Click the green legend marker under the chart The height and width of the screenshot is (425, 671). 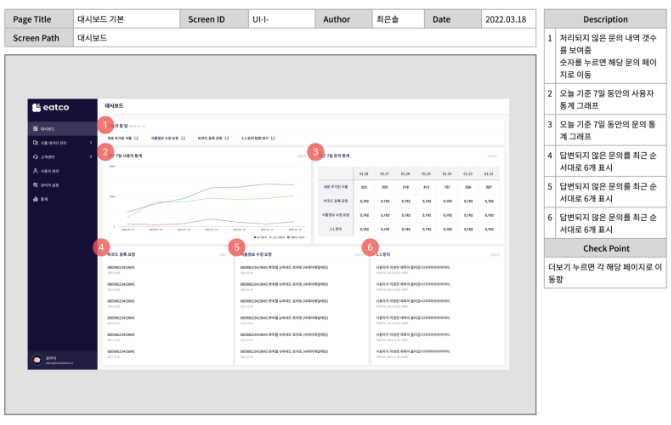[270, 237]
